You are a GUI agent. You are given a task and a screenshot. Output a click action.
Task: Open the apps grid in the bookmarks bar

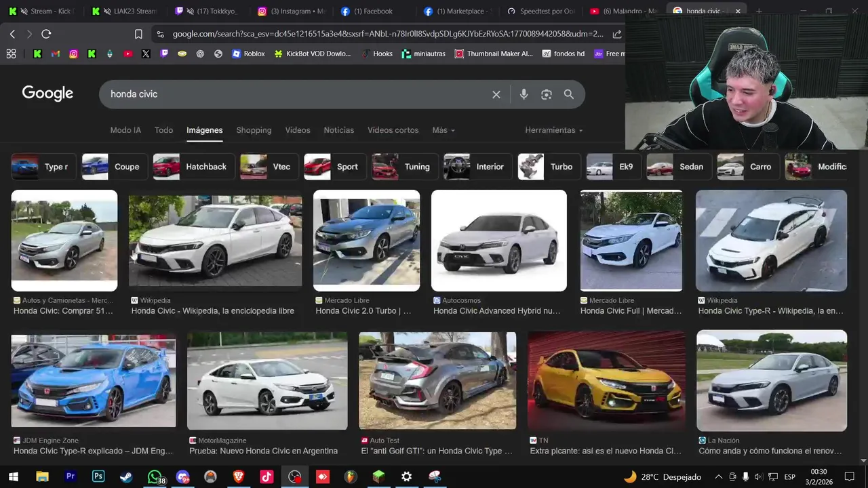click(x=11, y=54)
